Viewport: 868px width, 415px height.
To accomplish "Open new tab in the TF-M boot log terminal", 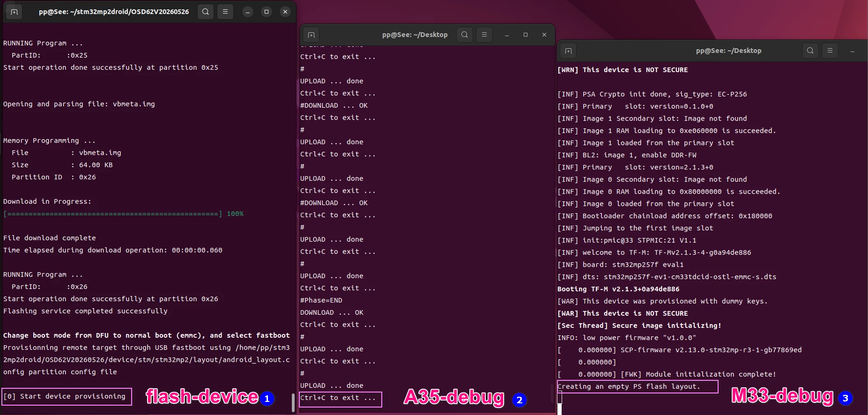I will [x=569, y=51].
